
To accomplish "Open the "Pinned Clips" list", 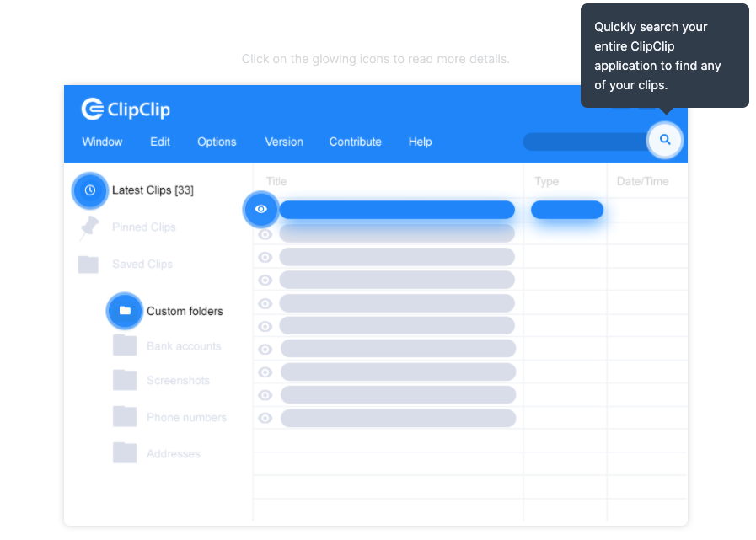I will tap(143, 227).
